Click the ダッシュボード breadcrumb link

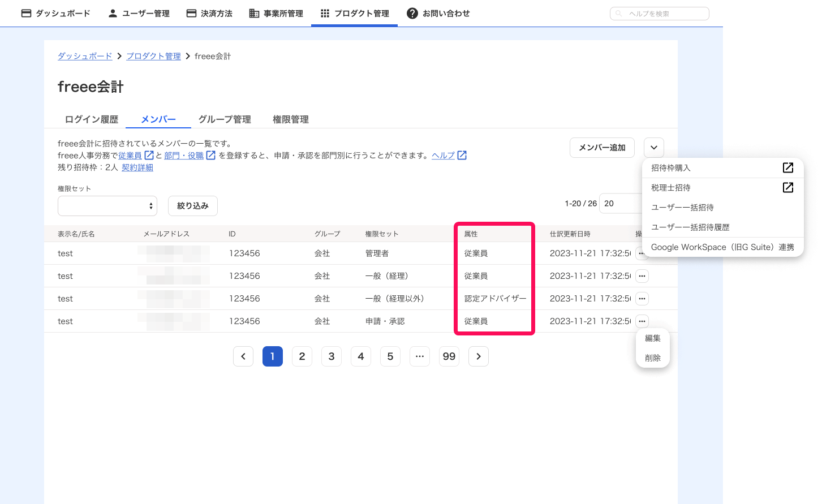85,56
